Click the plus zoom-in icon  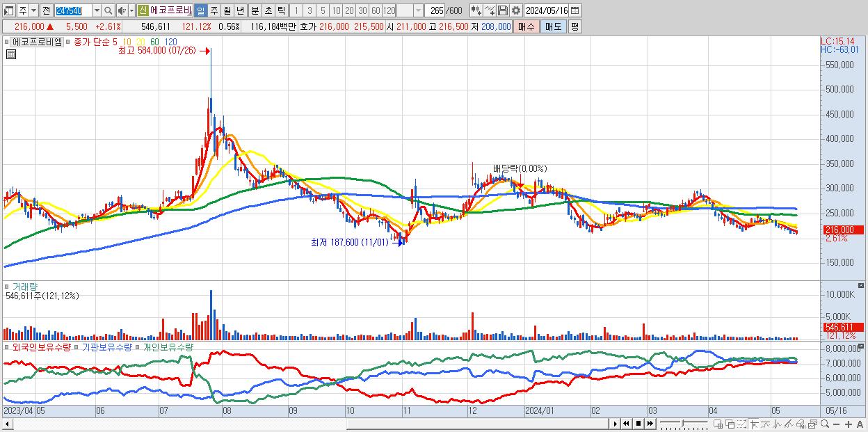pos(848,424)
